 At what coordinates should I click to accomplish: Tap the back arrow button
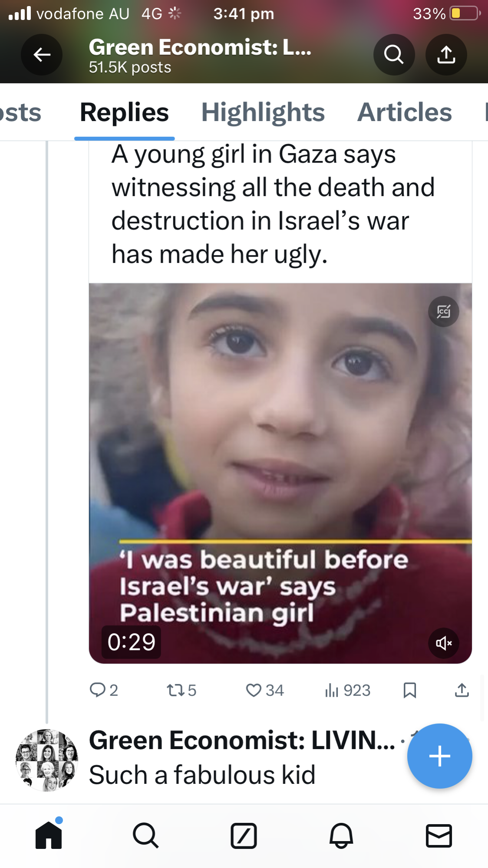click(42, 55)
